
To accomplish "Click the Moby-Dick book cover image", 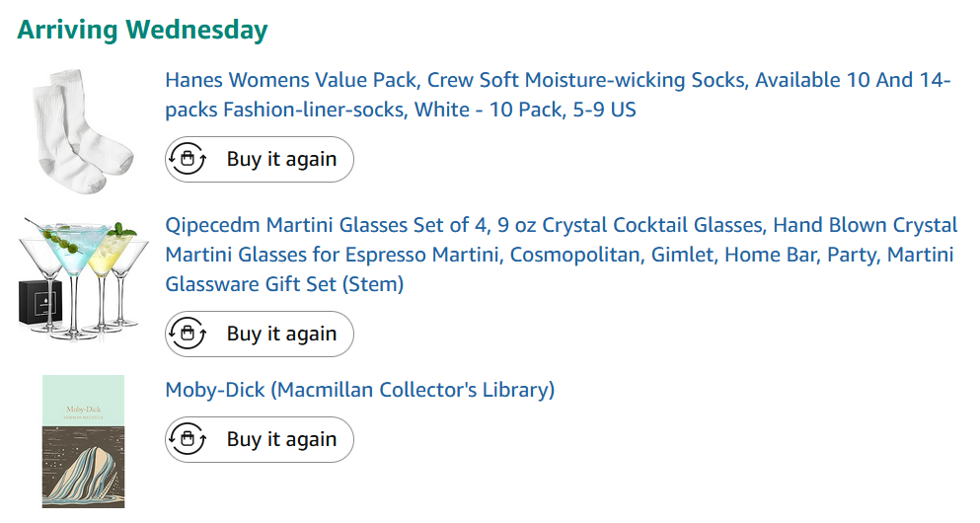I will [83, 441].
